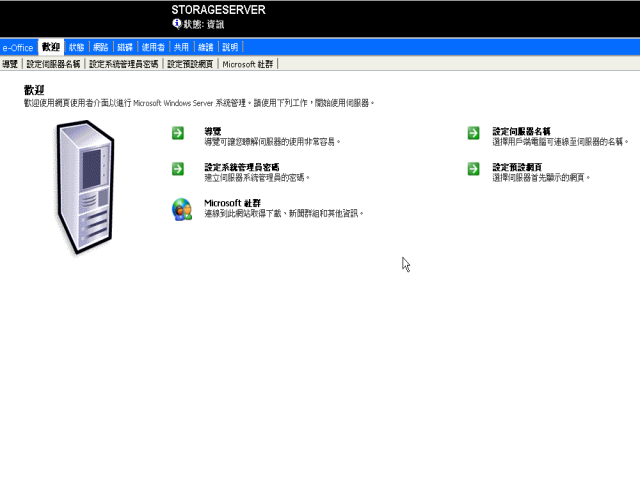Image resolution: width=640 pixels, height=480 pixels.
Task: Go to the 磁碟 tab
Action: (x=125, y=47)
